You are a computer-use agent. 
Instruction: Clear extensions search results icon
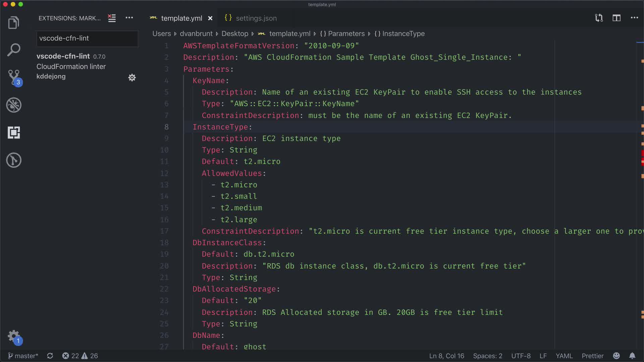(112, 18)
